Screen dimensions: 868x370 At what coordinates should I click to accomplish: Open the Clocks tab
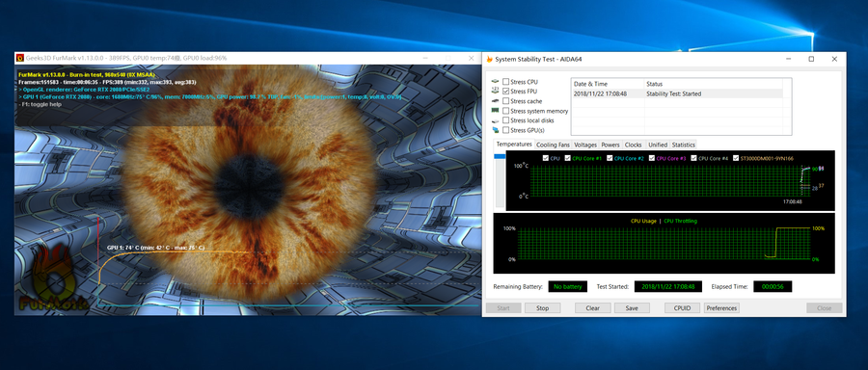634,145
